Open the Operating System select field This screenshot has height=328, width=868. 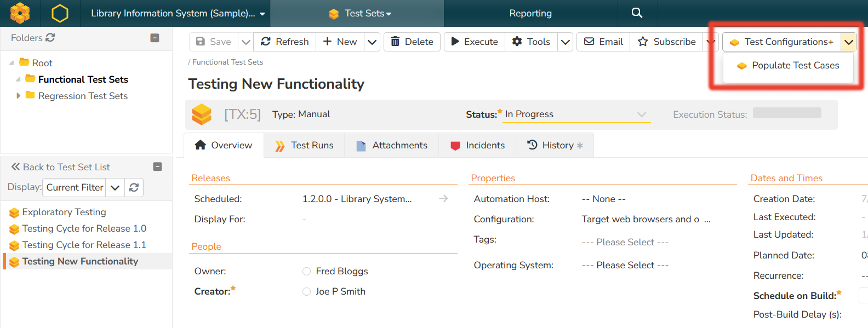[x=625, y=265]
